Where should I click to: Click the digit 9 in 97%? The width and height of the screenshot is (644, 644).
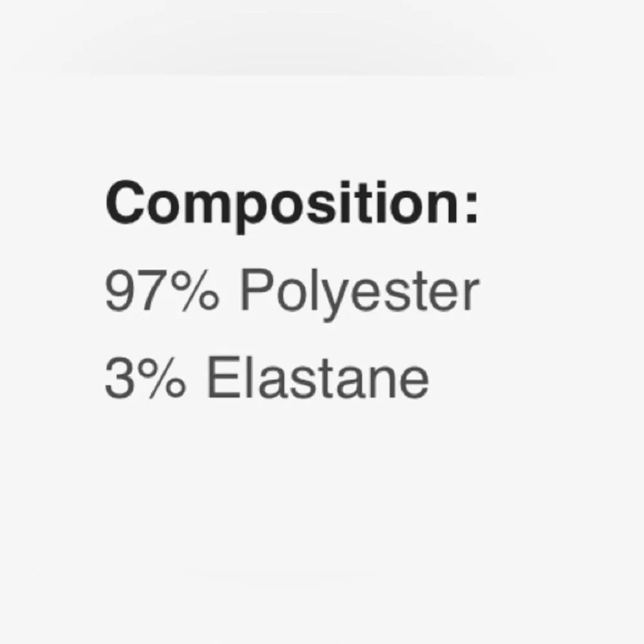click(120, 293)
